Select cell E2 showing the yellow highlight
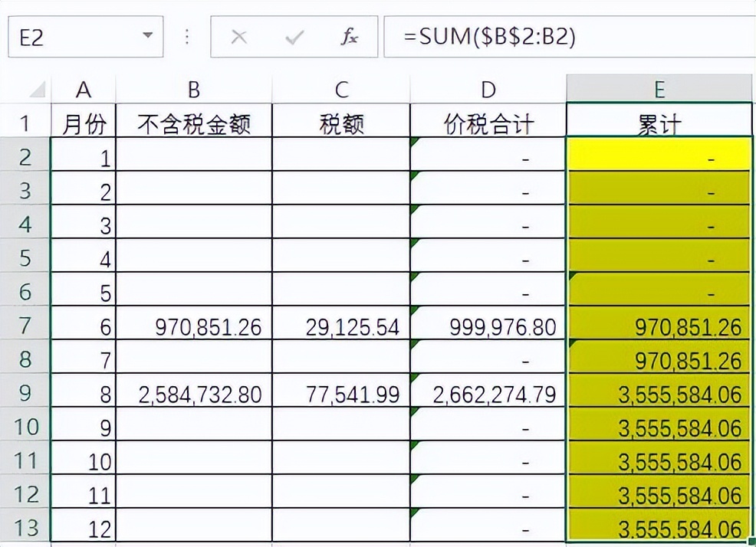This screenshot has height=547, width=756. (659, 155)
